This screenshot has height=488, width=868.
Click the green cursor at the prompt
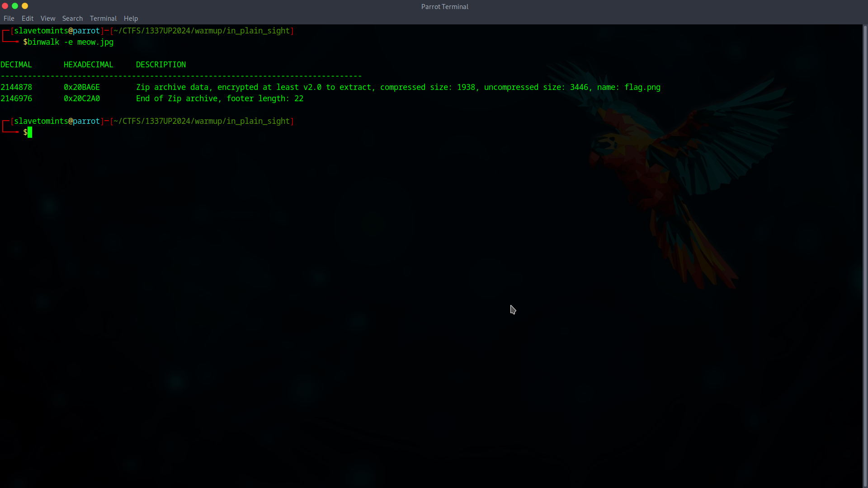point(30,132)
